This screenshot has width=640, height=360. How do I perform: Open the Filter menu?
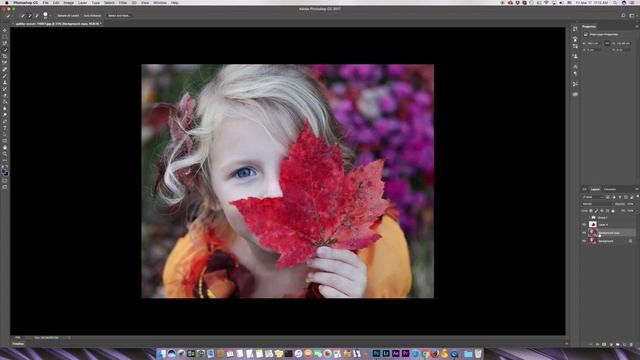click(123, 2)
